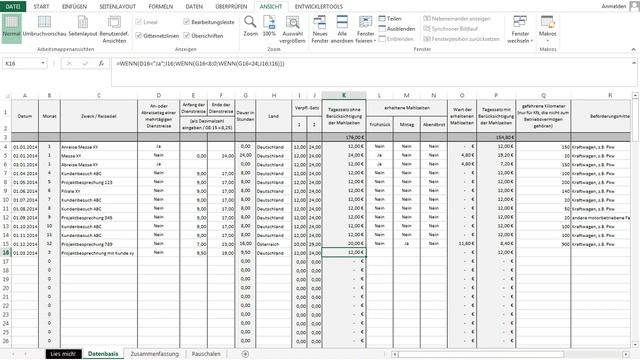Switch to DATEN ribbon tab

tap(194, 7)
